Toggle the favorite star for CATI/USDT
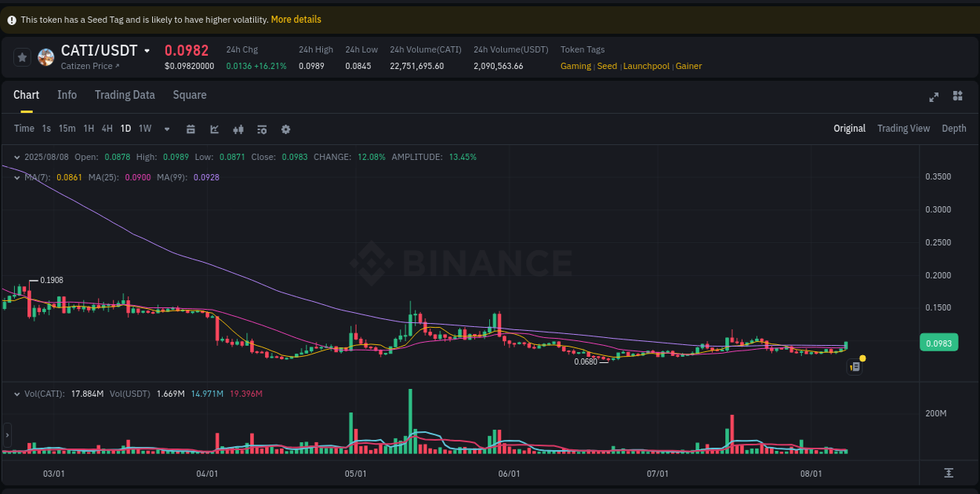This screenshot has width=980, height=494. point(22,56)
